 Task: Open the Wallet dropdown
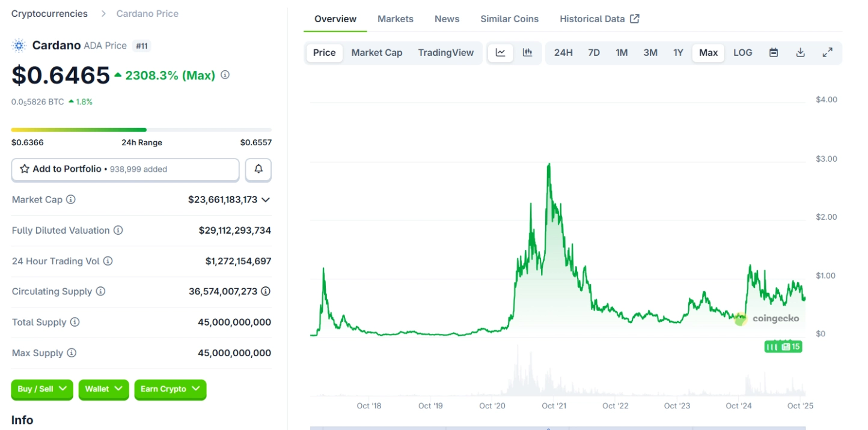(x=103, y=389)
